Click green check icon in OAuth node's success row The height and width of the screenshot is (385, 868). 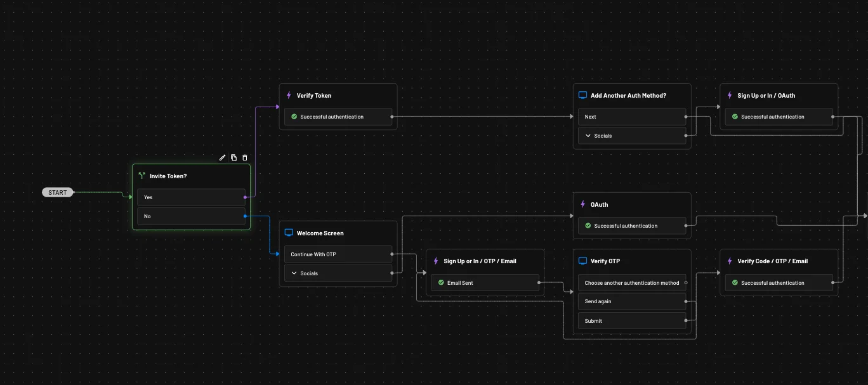(x=588, y=226)
